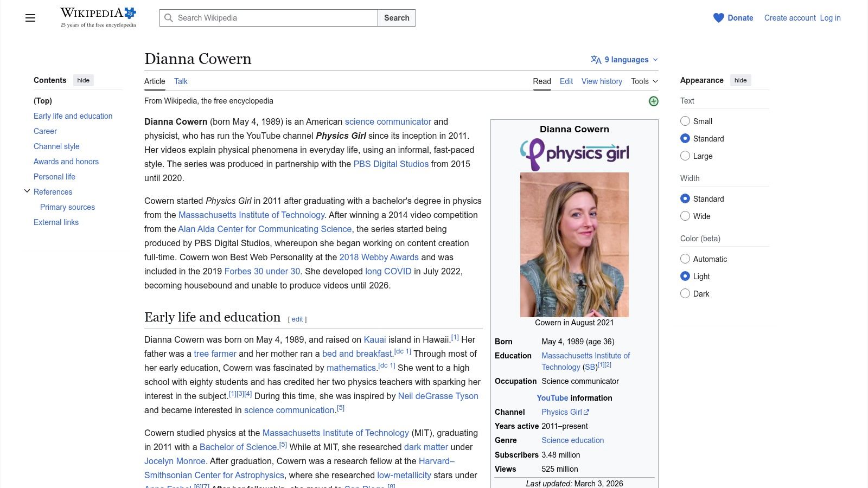
Task: Select Standard text size
Action: coord(685,138)
